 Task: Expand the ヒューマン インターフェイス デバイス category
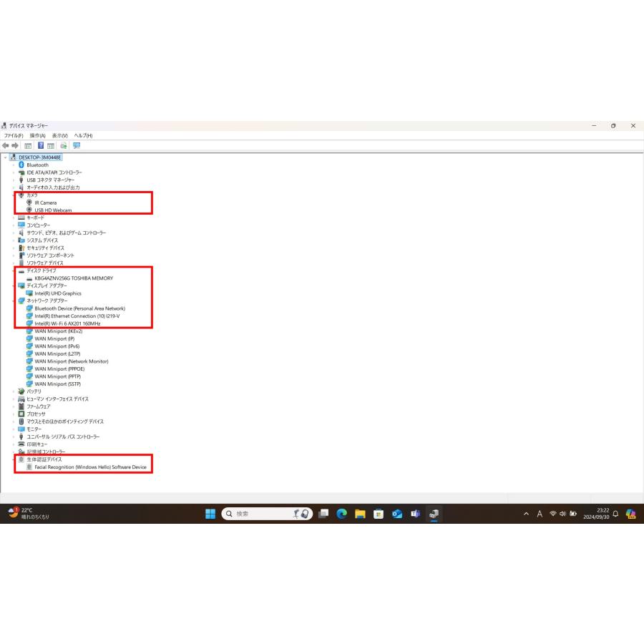(14, 399)
